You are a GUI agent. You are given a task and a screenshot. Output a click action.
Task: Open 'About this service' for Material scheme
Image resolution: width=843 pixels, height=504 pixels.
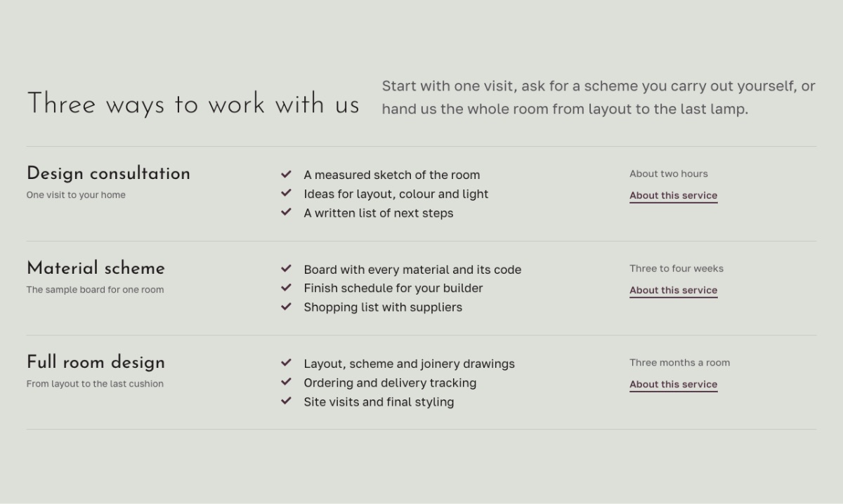tap(673, 291)
